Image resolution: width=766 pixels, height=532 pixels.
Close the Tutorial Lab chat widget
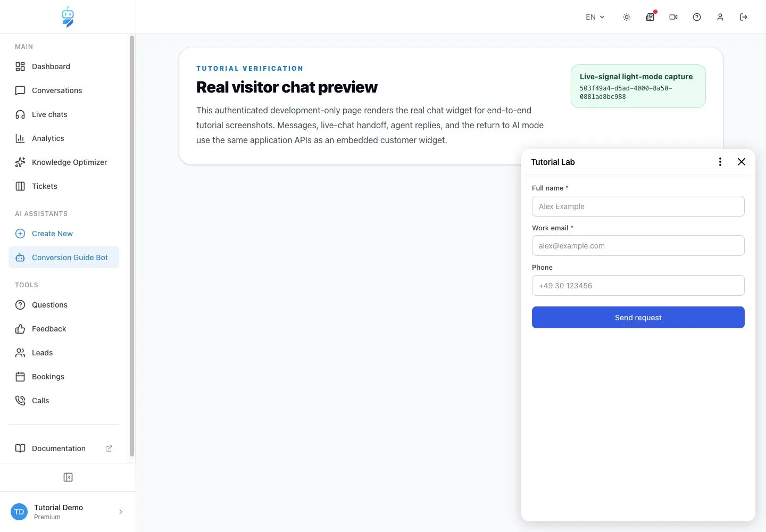742,162
